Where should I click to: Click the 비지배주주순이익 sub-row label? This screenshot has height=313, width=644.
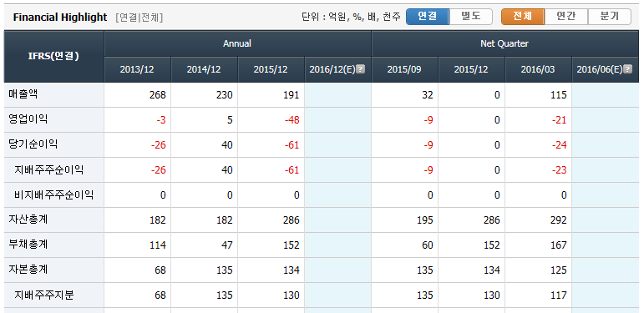pyautogui.click(x=53, y=194)
